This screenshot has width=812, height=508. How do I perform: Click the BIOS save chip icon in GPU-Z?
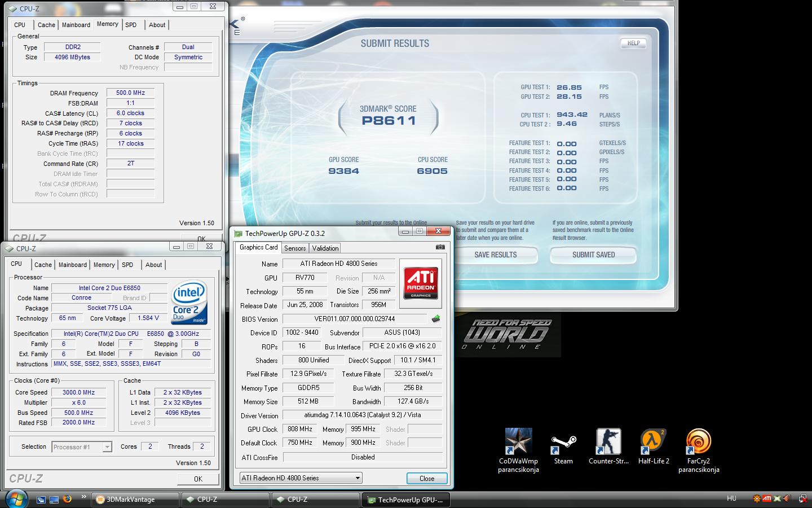(x=436, y=319)
